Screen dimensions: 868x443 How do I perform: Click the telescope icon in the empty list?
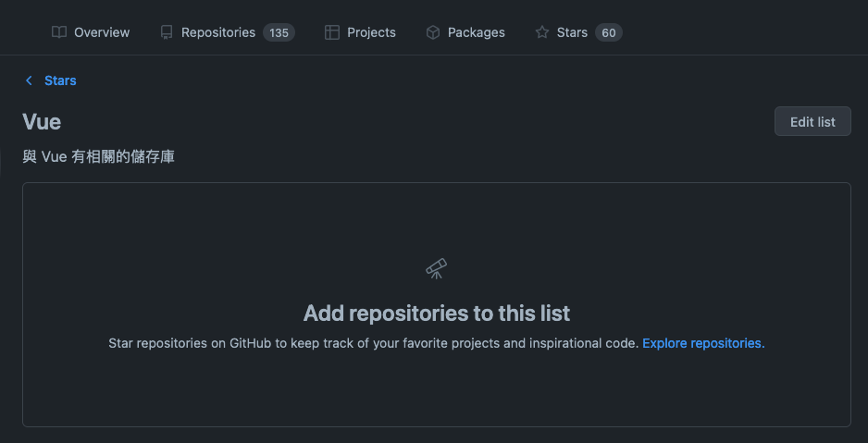point(437,269)
